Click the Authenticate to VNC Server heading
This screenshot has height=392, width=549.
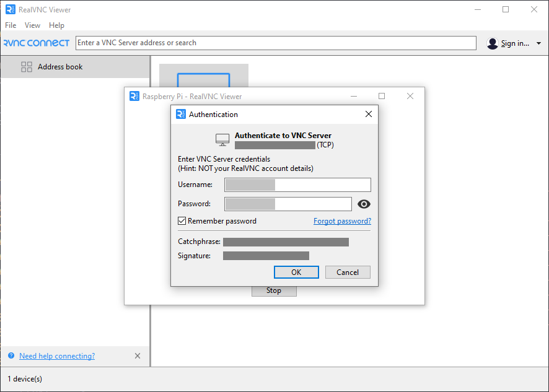[283, 136]
